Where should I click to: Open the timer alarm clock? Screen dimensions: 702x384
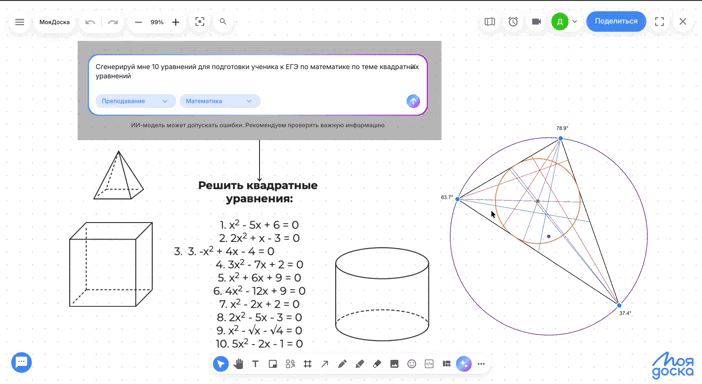point(513,21)
